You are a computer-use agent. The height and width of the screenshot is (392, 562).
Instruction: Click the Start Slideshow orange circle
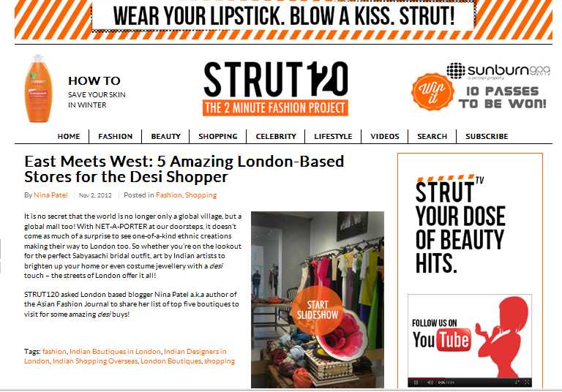coord(317,310)
